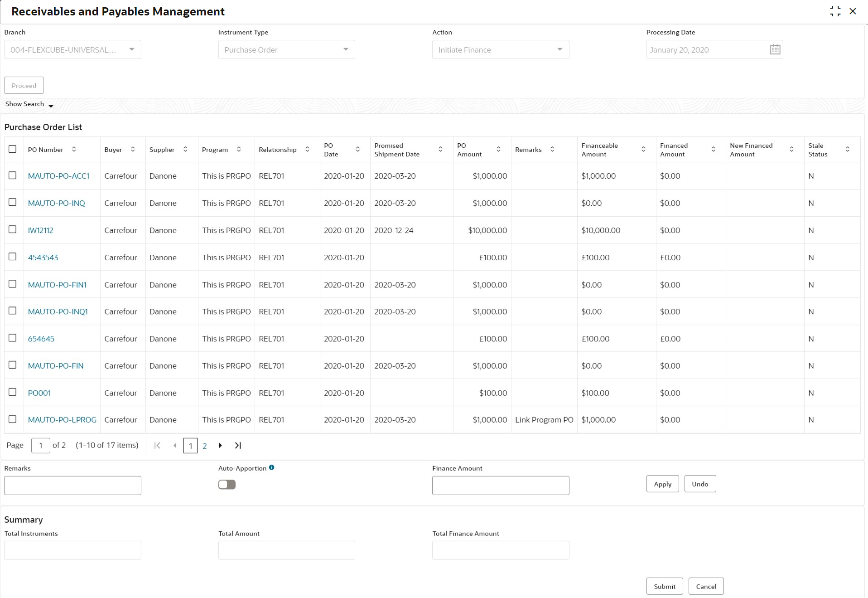Select the 654645 row checkbox
This screenshot has height=598, width=868.
(x=13, y=338)
